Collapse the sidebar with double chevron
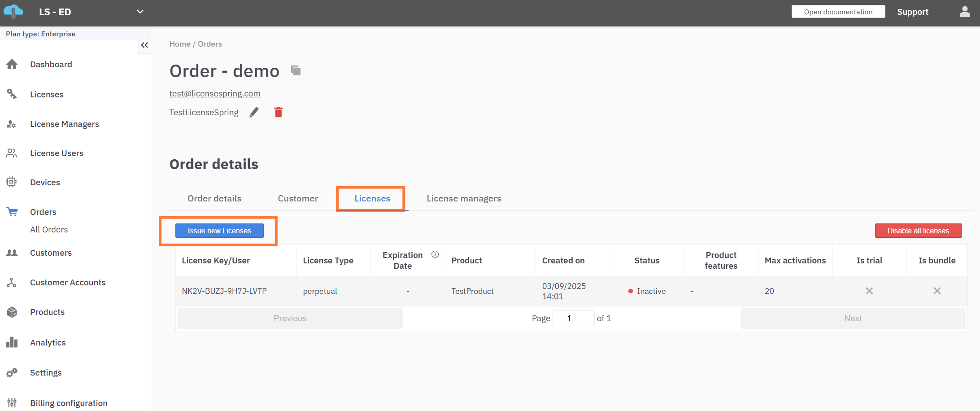Viewport: 980px width, 411px height. pyautogui.click(x=144, y=45)
